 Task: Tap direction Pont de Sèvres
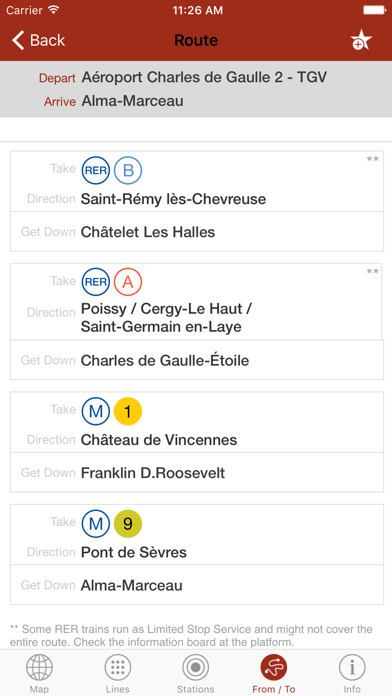coord(133,552)
